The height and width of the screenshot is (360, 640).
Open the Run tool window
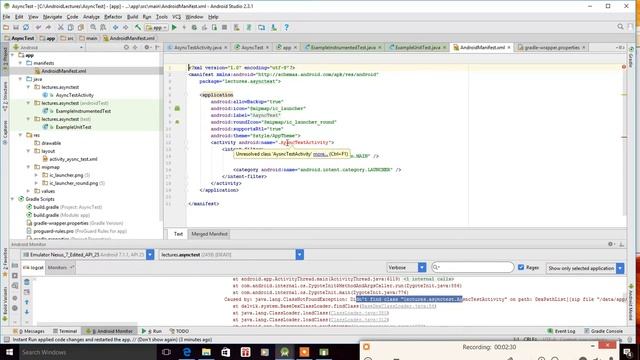[151, 331]
